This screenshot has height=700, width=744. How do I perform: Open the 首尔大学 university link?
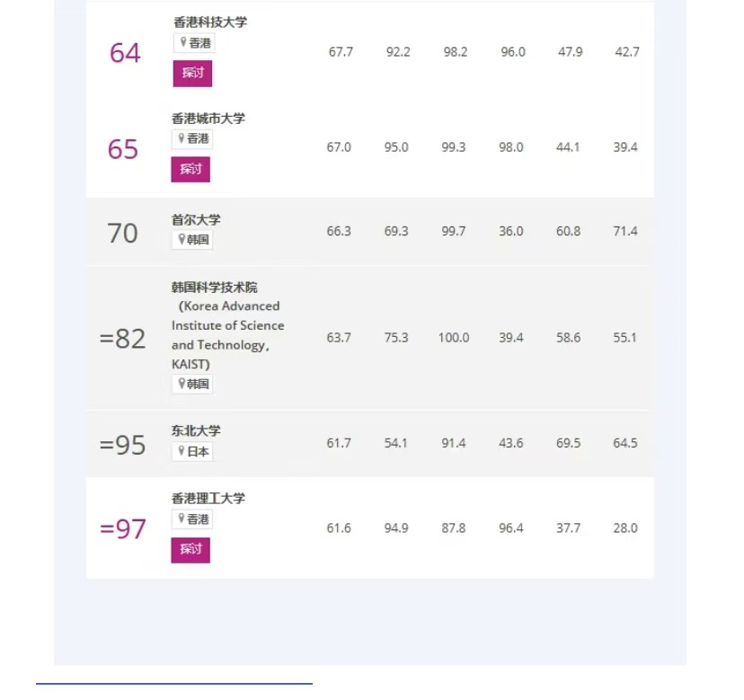tap(196, 220)
